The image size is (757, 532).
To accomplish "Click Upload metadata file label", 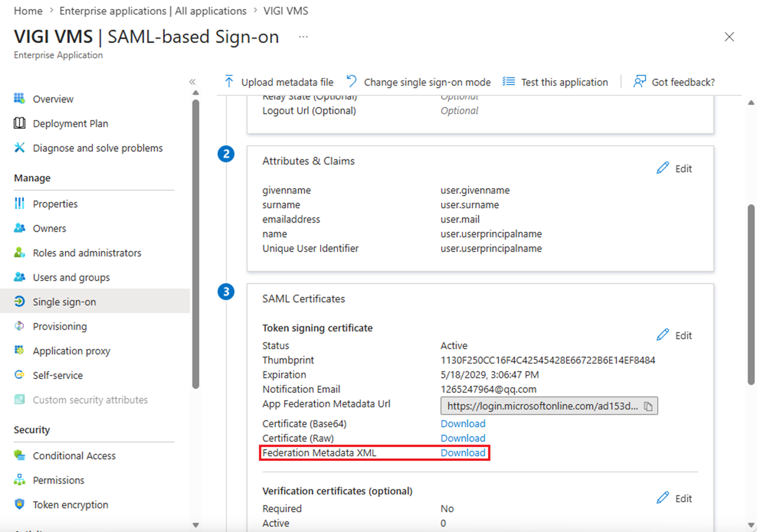I will (287, 82).
